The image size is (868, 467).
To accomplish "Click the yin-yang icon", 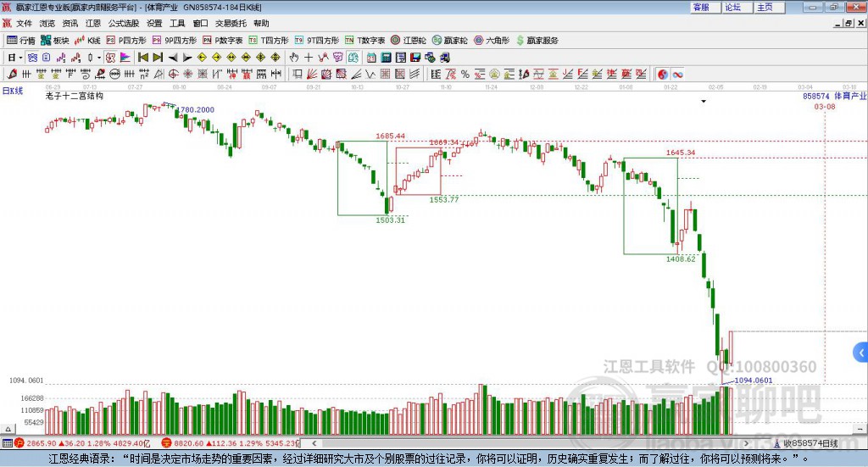I will tap(663, 74).
